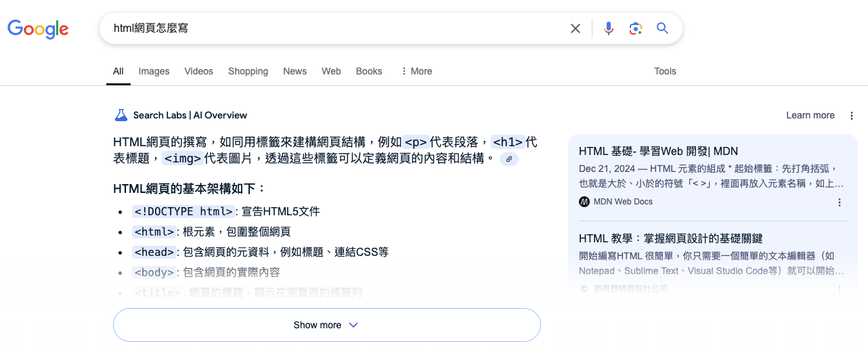This screenshot has width=868, height=352.
Task: Open three-dot menu for MDN Web Docs result
Action: click(x=840, y=202)
